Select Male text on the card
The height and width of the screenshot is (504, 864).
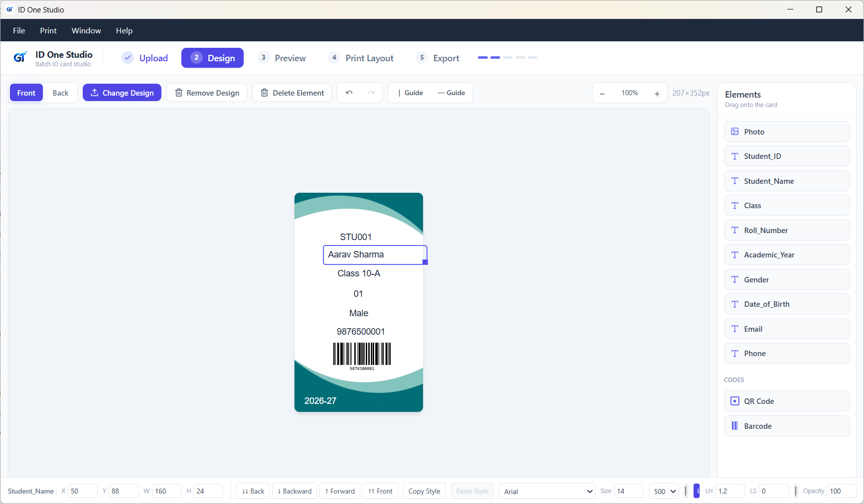[x=359, y=313]
